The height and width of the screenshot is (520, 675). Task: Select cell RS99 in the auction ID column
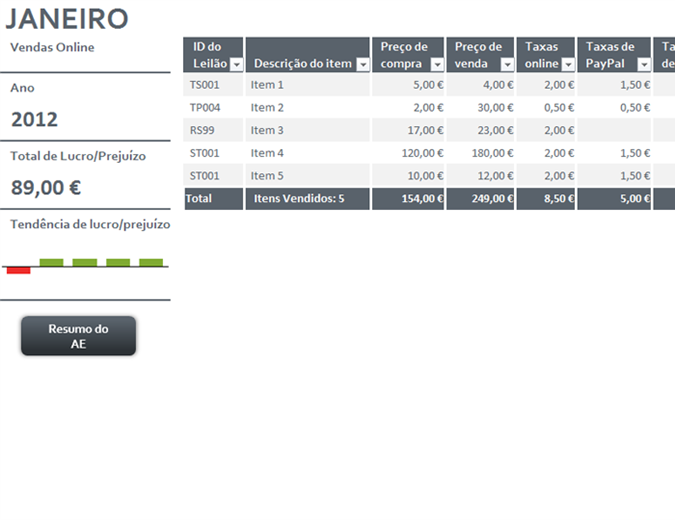(x=213, y=130)
